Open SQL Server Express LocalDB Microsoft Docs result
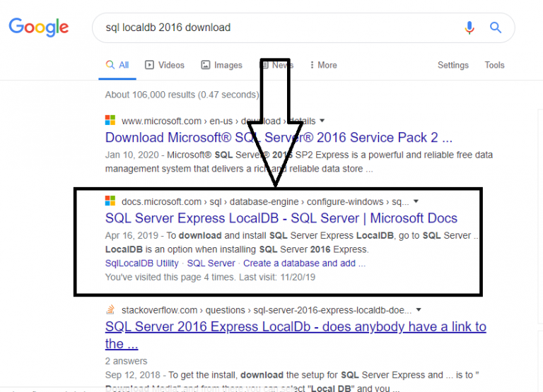 point(281,218)
